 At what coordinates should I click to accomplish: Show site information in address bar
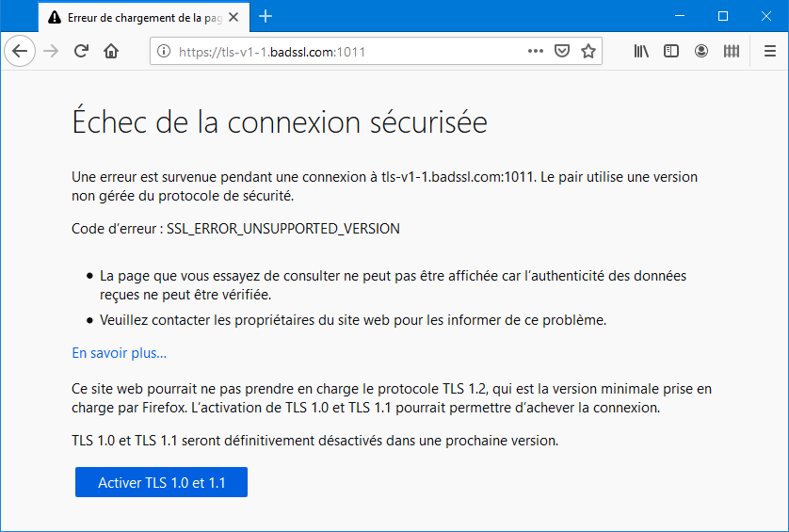point(164,52)
